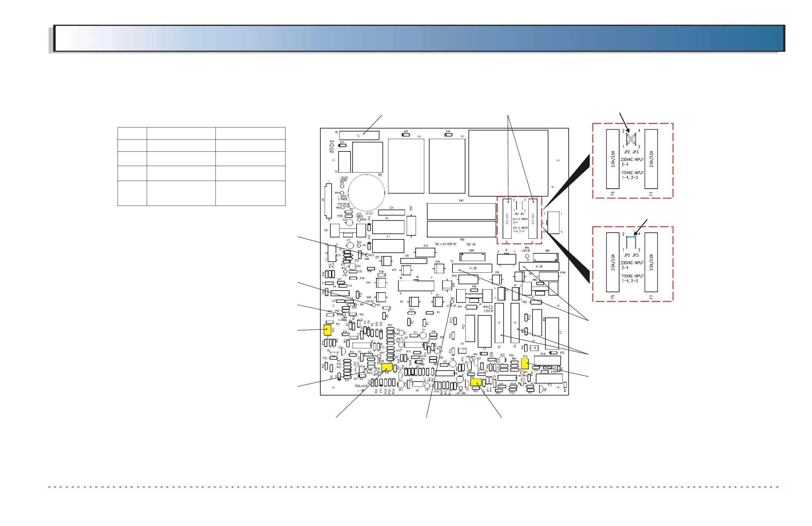Click the large transformer T1 outline
The height and width of the screenshot is (526, 812).
pyautogui.click(x=508, y=163)
